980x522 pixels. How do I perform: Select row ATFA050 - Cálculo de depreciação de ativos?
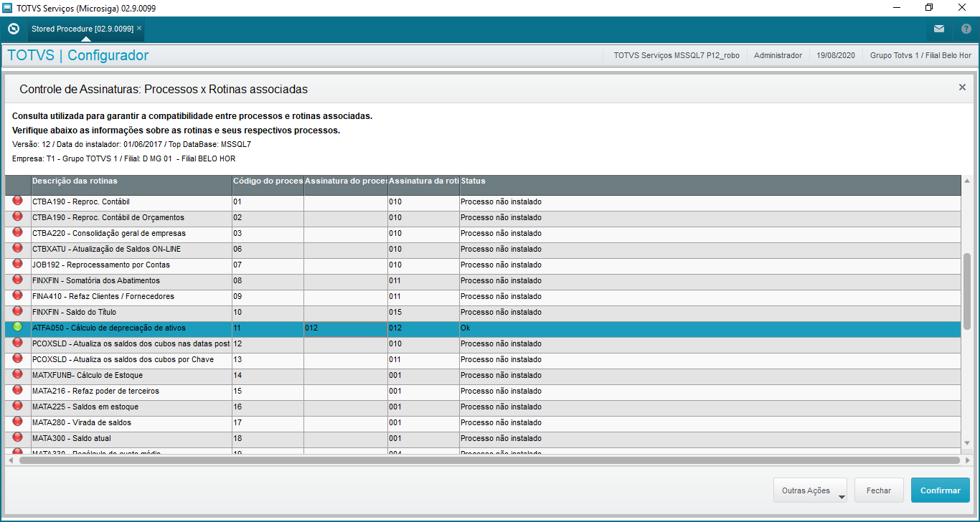click(x=483, y=328)
